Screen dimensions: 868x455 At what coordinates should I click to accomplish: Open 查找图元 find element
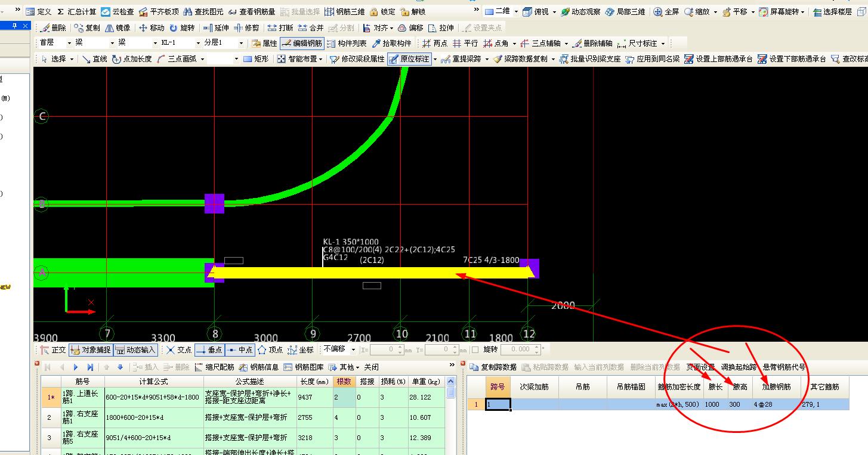point(203,11)
